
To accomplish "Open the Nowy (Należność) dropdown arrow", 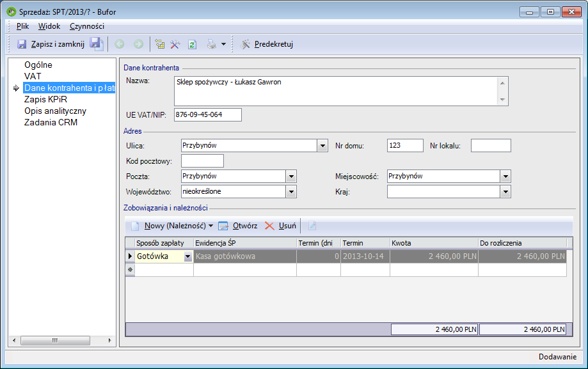I will tap(211, 226).
